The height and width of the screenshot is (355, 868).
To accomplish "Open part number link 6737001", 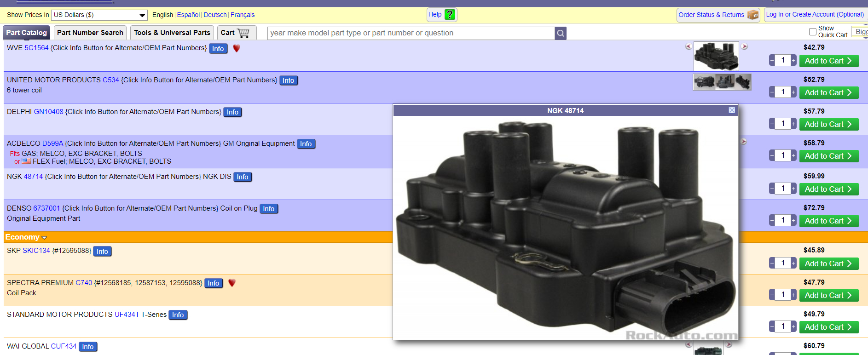I will click(46, 208).
